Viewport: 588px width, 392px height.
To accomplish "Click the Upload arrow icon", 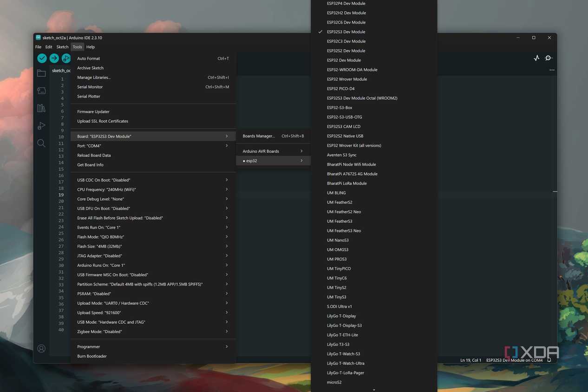I will (54, 58).
